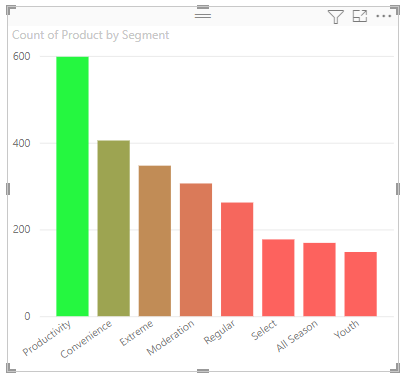Select the Regular segment bar
Image resolution: width=406 pixels, height=377 pixels.
pos(237,259)
